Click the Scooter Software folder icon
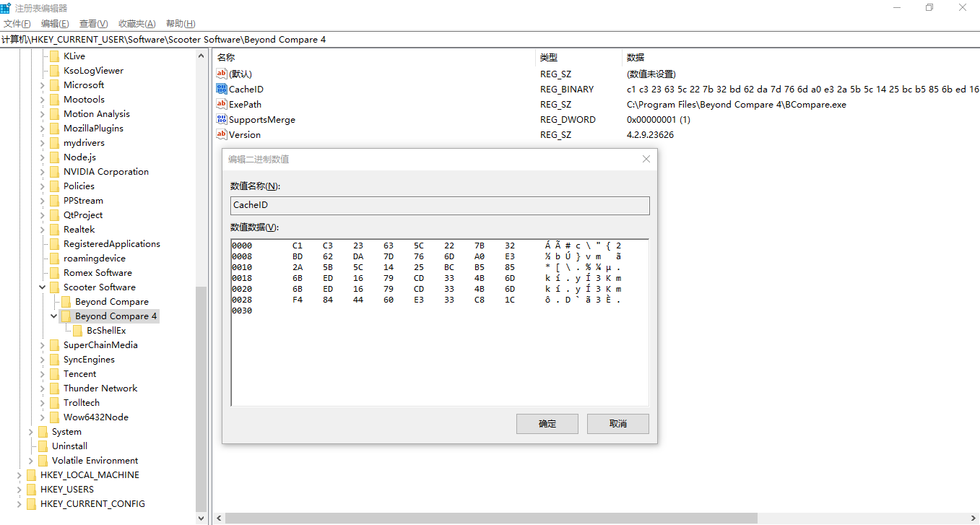The image size is (980, 525). (x=55, y=287)
